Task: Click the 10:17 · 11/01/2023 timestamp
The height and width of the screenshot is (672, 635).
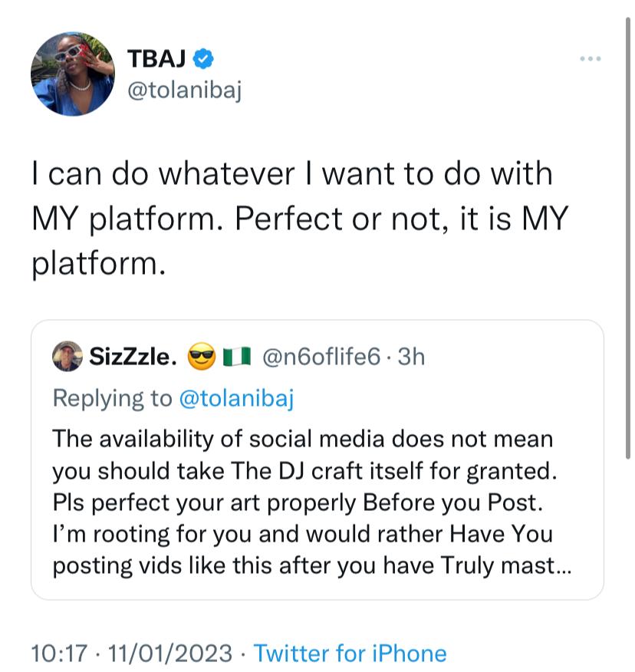Action: tap(132, 654)
